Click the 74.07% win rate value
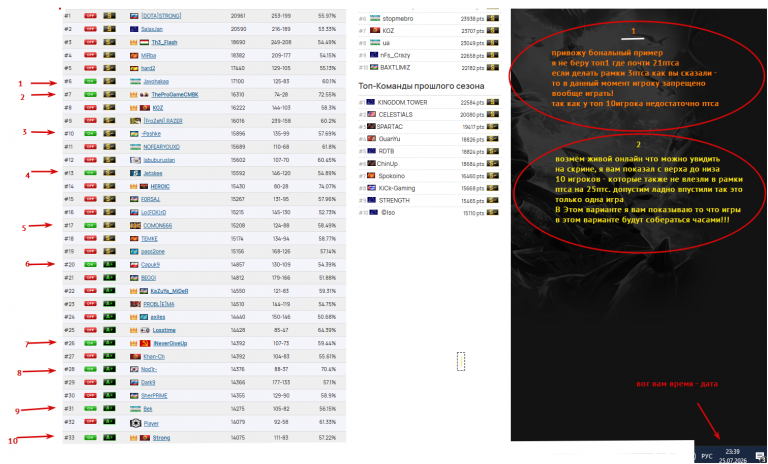Image resolution: width=768 pixels, height=464 pixels. pos(326,187)
